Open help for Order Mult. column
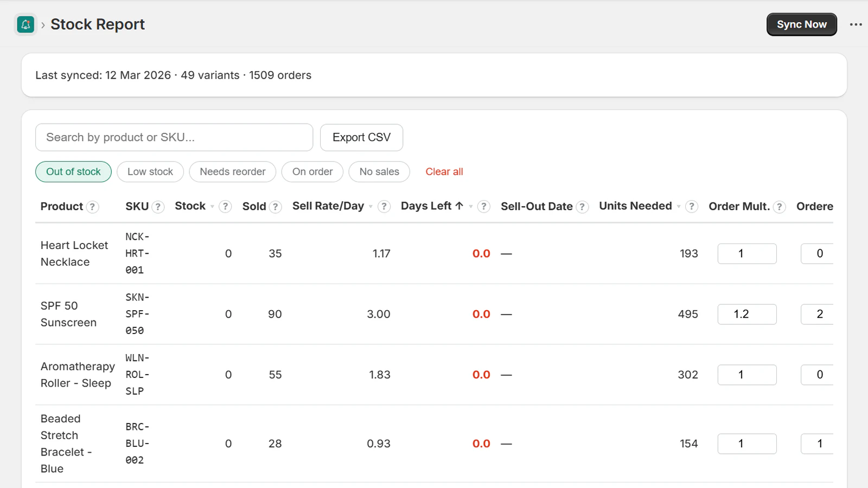The width and height of the screenshot is (868, 488). point(780,207)
